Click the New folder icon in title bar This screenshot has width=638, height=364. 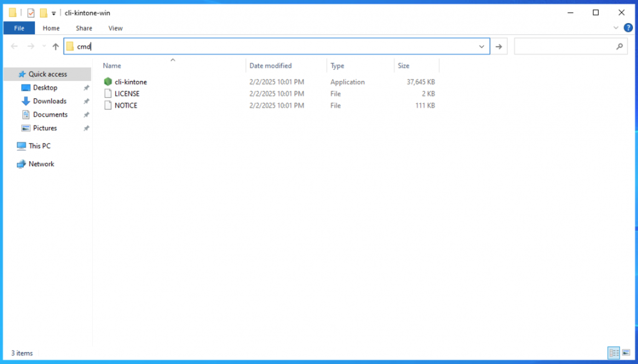point(44,13)
